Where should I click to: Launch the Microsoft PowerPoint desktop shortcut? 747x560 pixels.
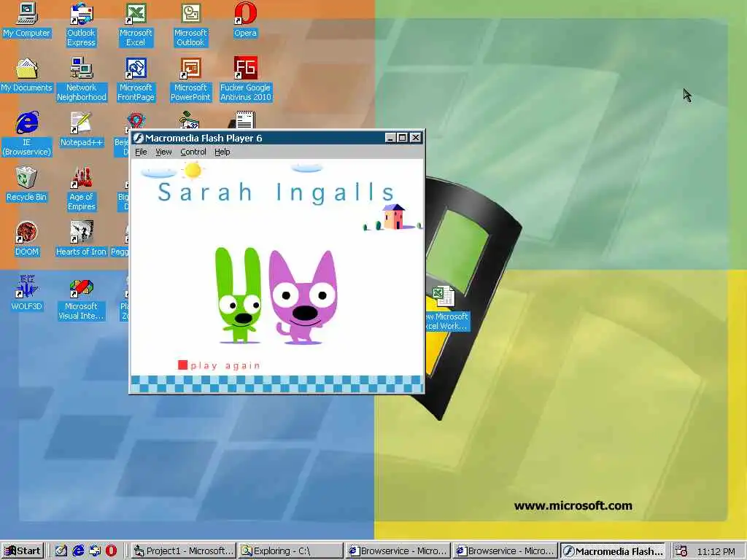190,79
